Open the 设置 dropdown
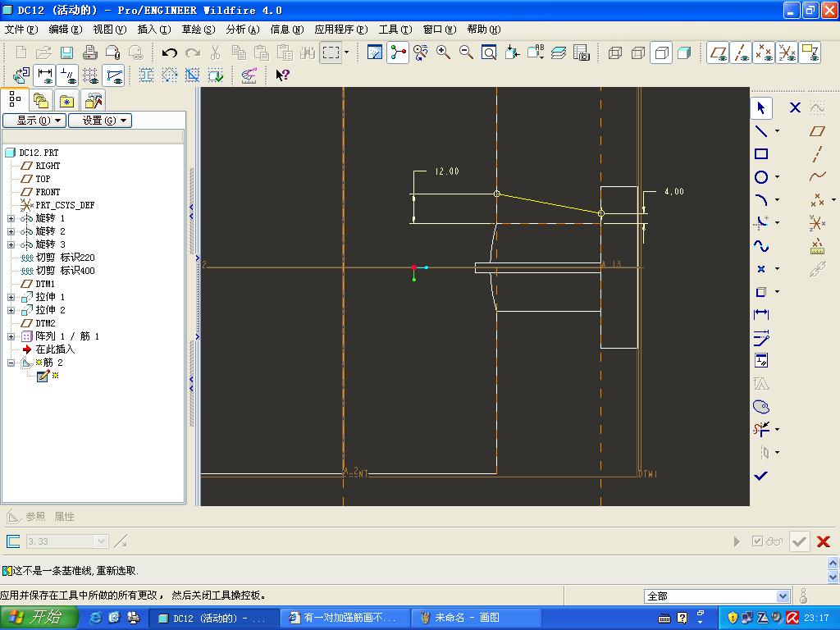The image size is (840, 630). coord(99,121)
